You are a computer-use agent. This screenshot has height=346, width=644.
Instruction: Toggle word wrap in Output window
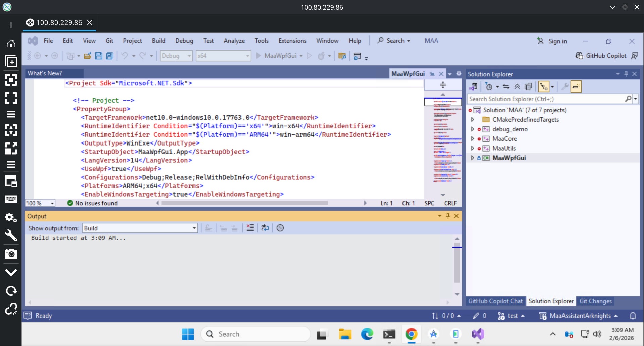[x=265, y=228]
